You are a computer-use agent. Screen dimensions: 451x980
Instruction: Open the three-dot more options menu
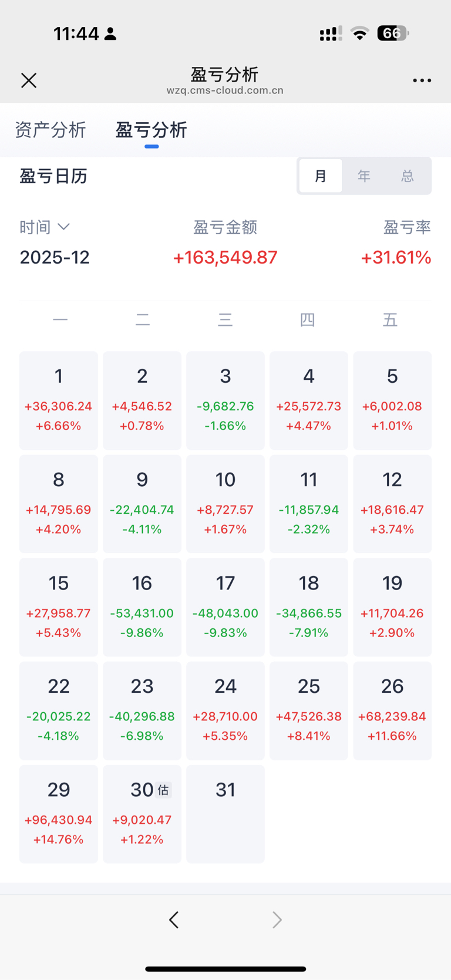click(422, 80)
